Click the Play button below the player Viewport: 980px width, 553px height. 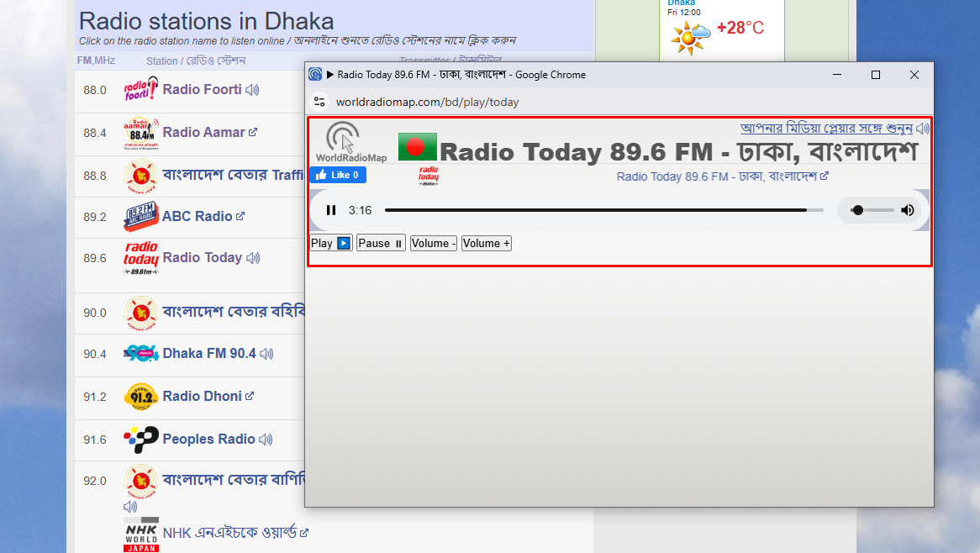click(x=331, y=243)
